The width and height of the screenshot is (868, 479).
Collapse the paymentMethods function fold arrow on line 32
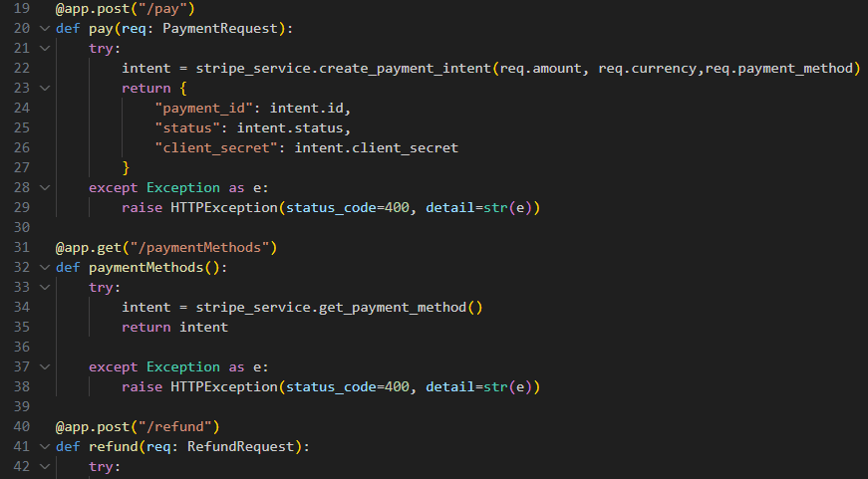[x=45, y=267]
